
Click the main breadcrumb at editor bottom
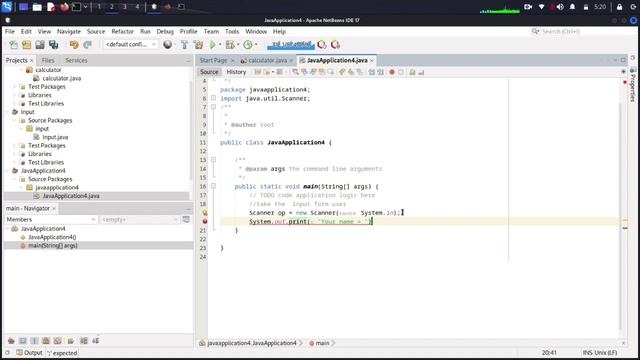[x=322, y=343]
